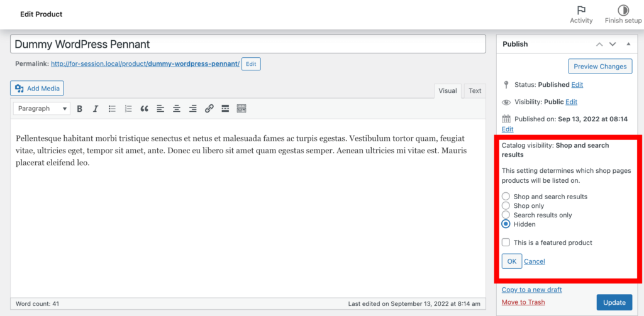Move Publish box down
The image size is (644, 316).
coord(613,44)
